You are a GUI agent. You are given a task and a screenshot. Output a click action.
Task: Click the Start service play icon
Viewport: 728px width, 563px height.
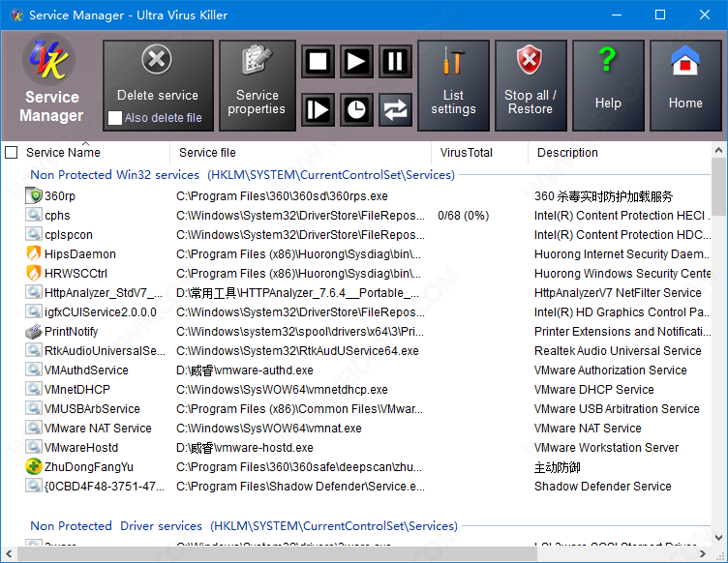point(356,63)
